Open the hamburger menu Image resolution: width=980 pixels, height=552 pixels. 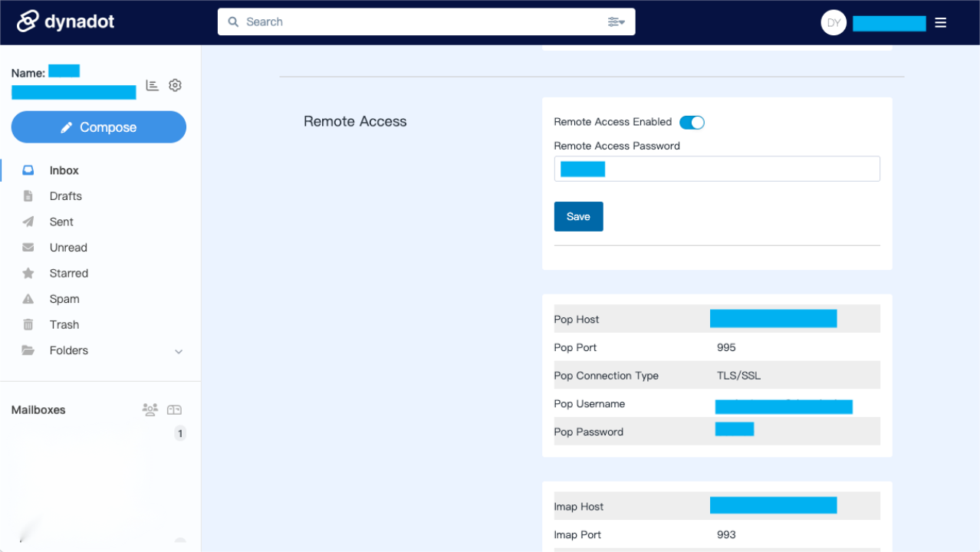click(941, 23)
